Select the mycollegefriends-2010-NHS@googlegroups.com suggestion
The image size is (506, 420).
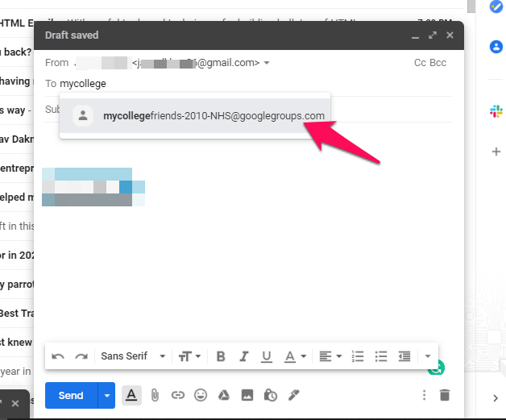195,115
